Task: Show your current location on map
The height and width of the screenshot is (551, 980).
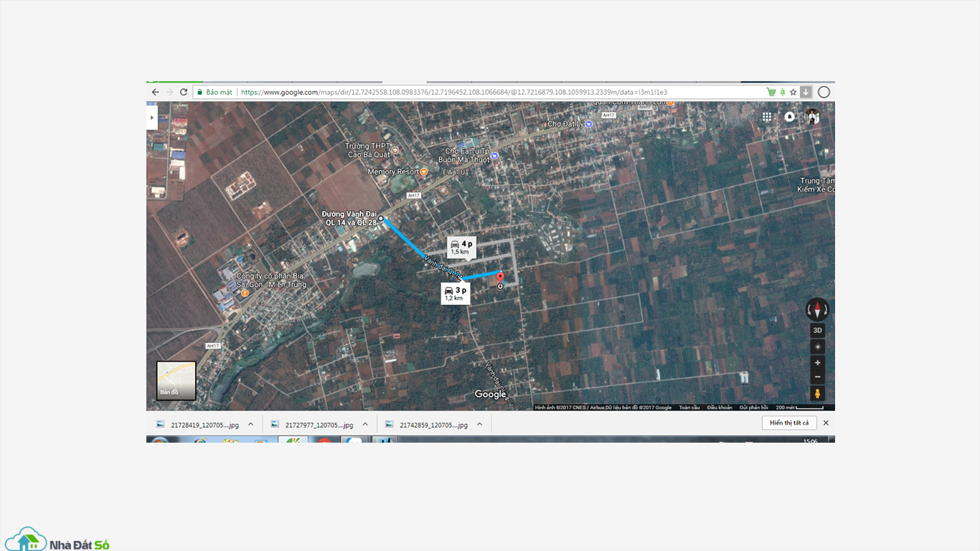Action: (x=817, y=347)
